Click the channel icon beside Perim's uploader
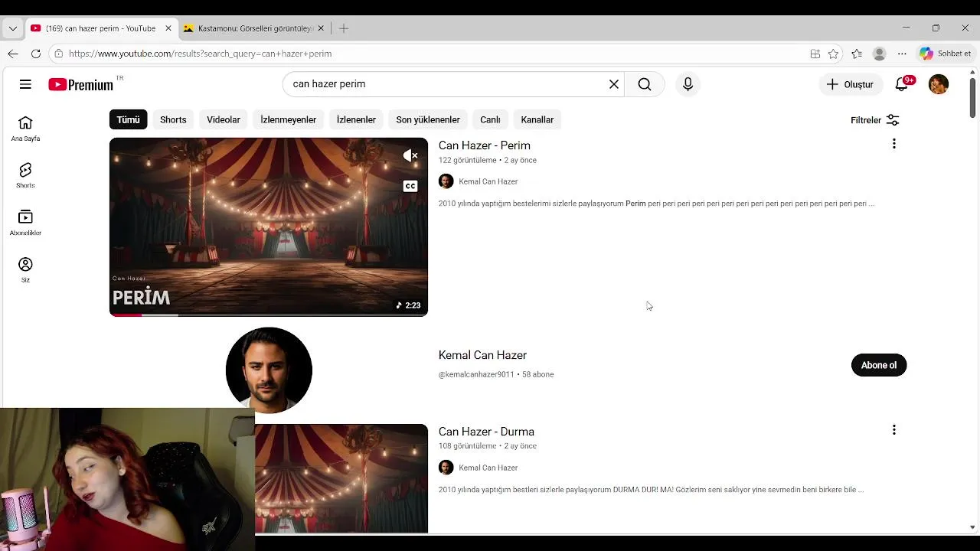This screenshot has width=980, height=551. pyautogui.click(x=446, y=181)
